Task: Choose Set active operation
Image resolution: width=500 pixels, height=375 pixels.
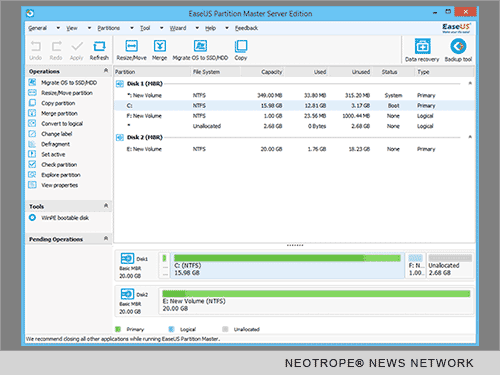Action: coord(53,155)
